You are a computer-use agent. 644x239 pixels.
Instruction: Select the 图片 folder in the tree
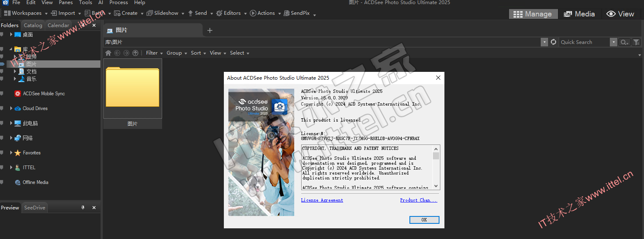click(x=28, y=64)
